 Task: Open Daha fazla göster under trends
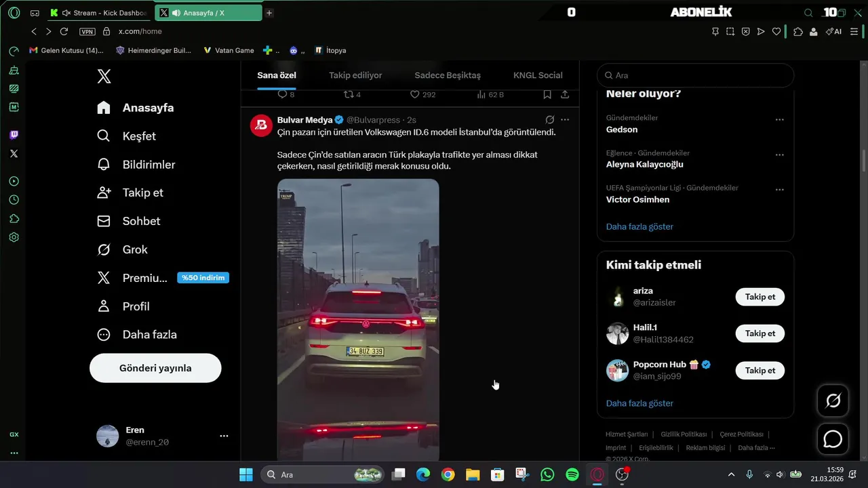coord(639,226)
